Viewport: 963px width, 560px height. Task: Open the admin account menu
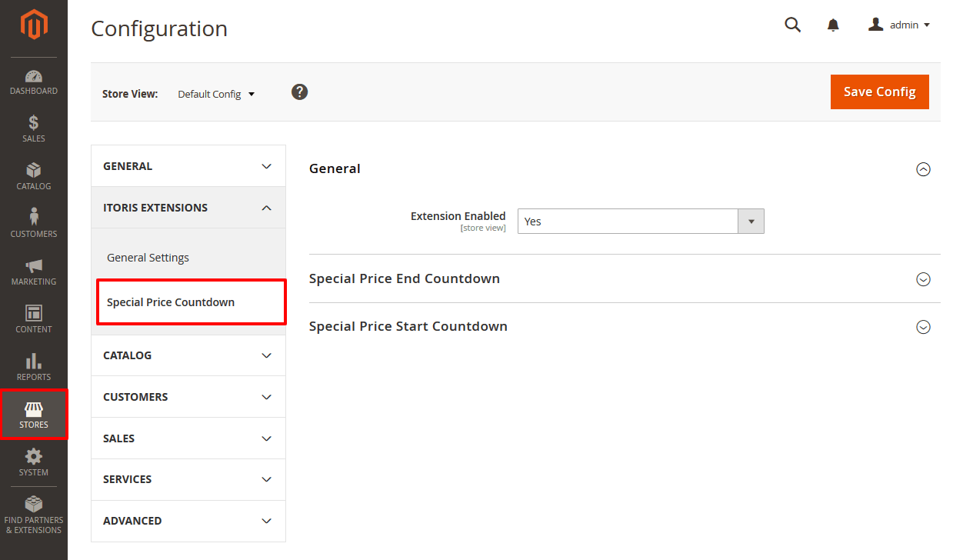pyautogui.click(x=898, y=25)
